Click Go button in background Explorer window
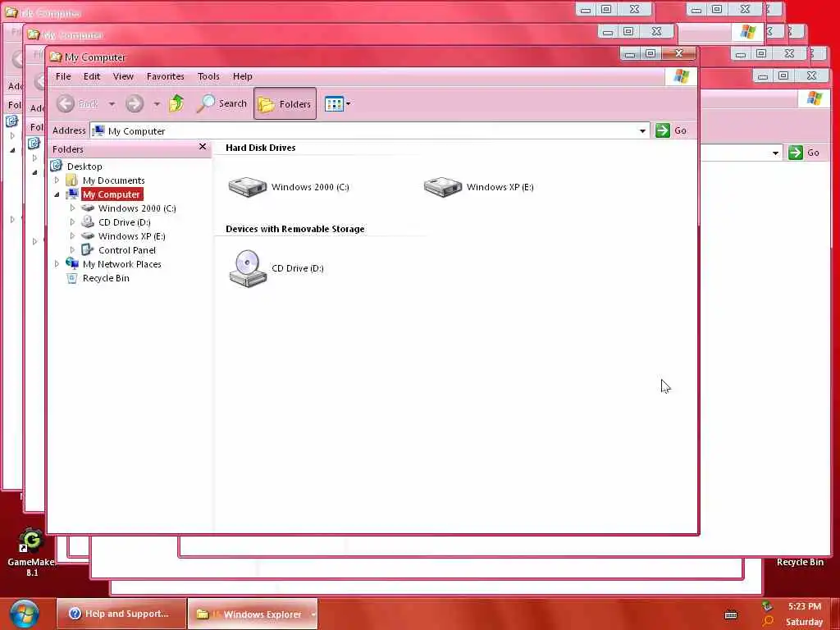The height and width of the screenshot is (630, 840). [804, 153]
